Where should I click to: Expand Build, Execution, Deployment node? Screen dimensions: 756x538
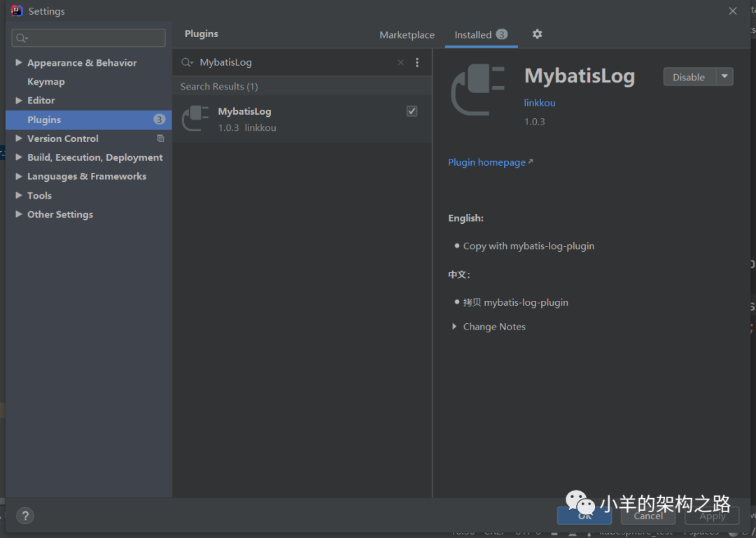(19, 157)
